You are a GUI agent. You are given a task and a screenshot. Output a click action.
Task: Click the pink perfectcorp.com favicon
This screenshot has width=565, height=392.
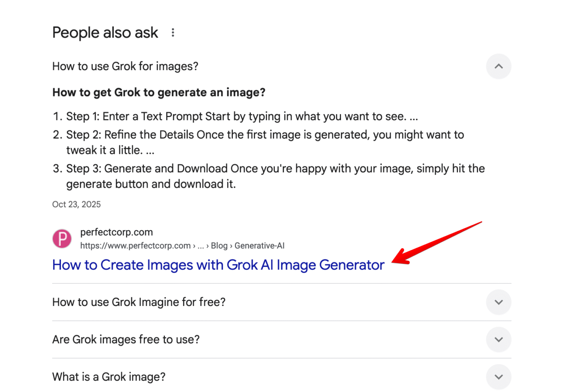coord(62,239)
